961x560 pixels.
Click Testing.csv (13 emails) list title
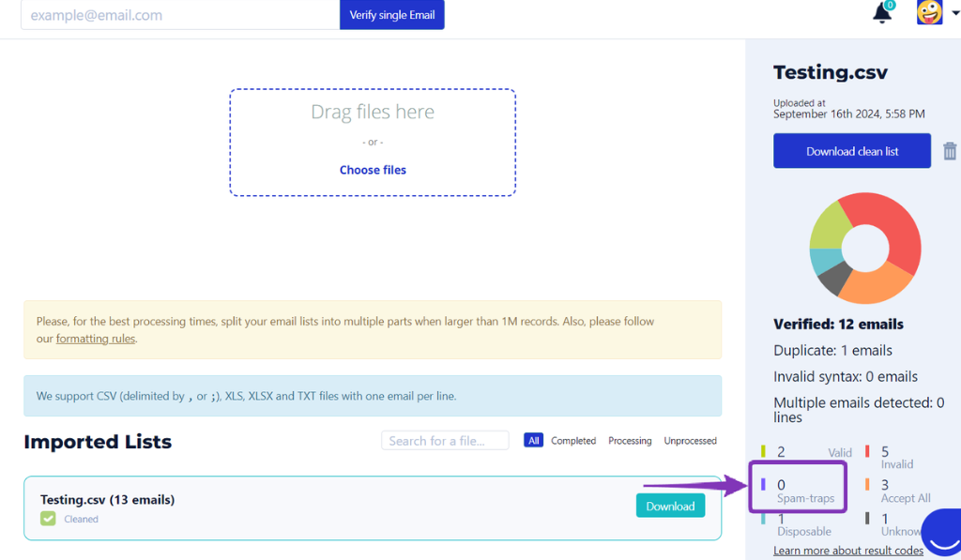(107, 499)
